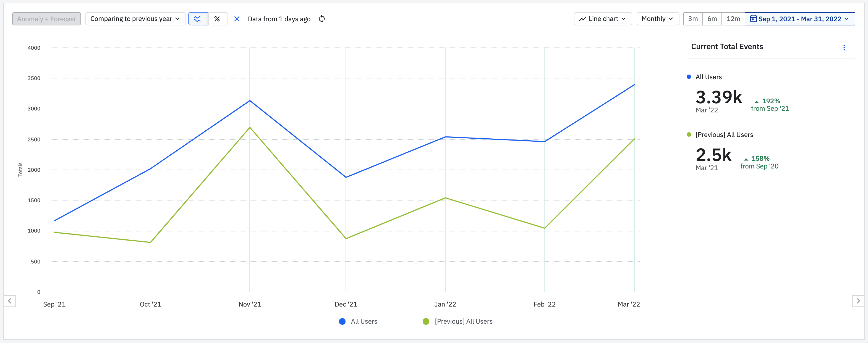Click the refresh data icon

coord(321,19)
